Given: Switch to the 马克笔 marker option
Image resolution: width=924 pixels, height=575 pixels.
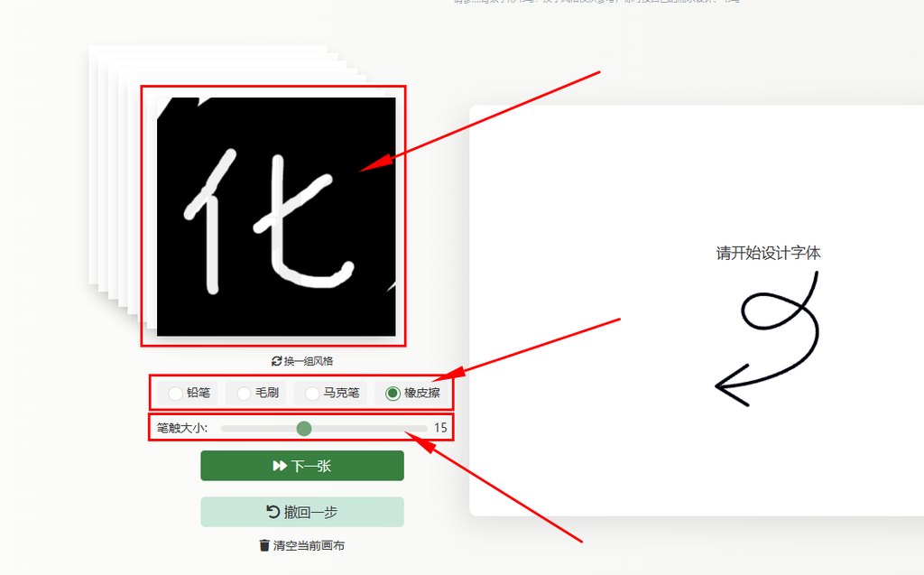Looking at the screenshot, I should click(x=331, y=393).
